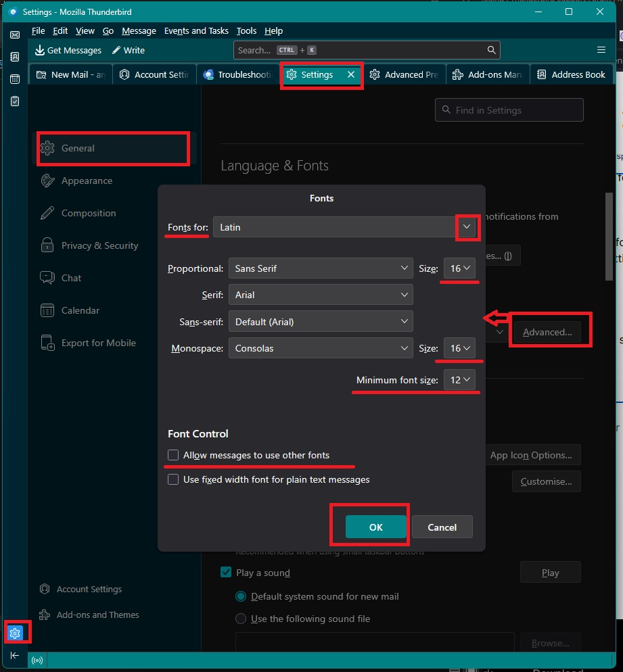Open the Minimum font size dropdown

[460, 380]
